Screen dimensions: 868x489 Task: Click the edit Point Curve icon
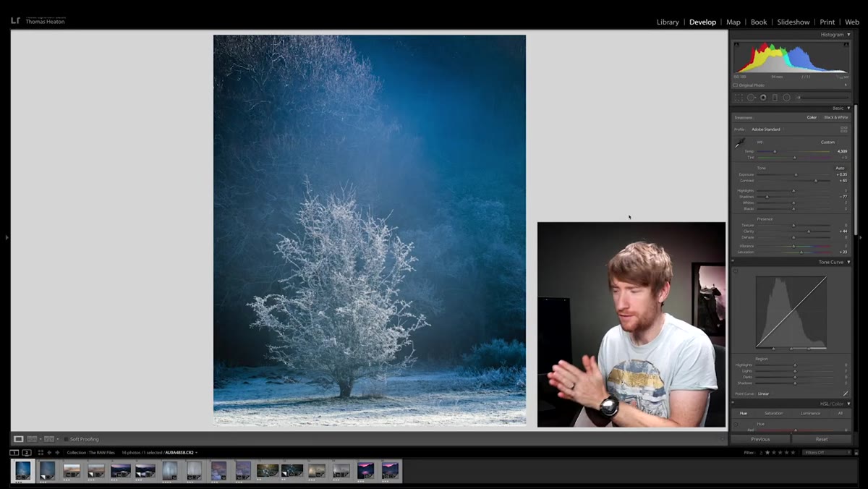845,394
